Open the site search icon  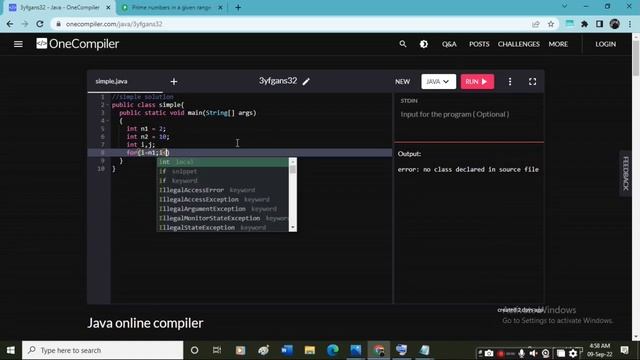tap(403, 44)
